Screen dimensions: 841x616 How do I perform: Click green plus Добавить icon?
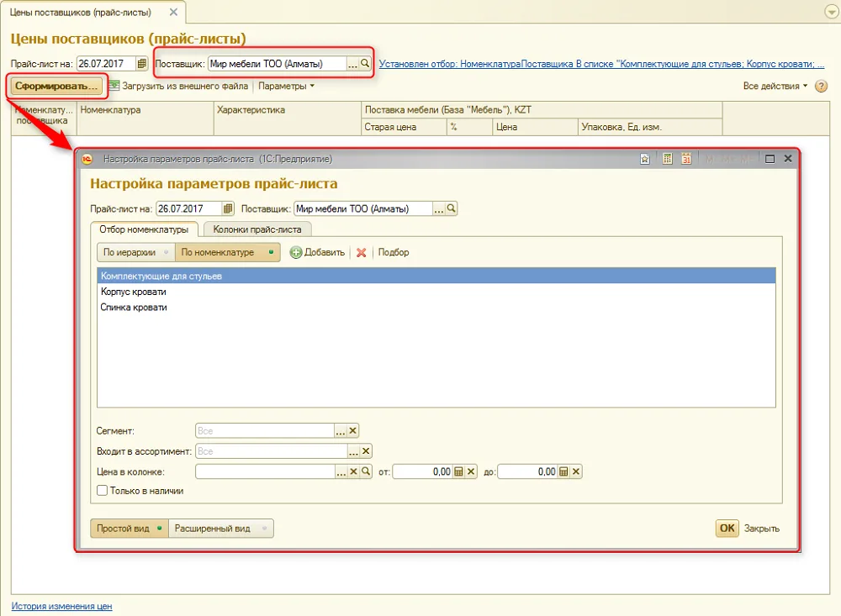[x=296, y=252]
